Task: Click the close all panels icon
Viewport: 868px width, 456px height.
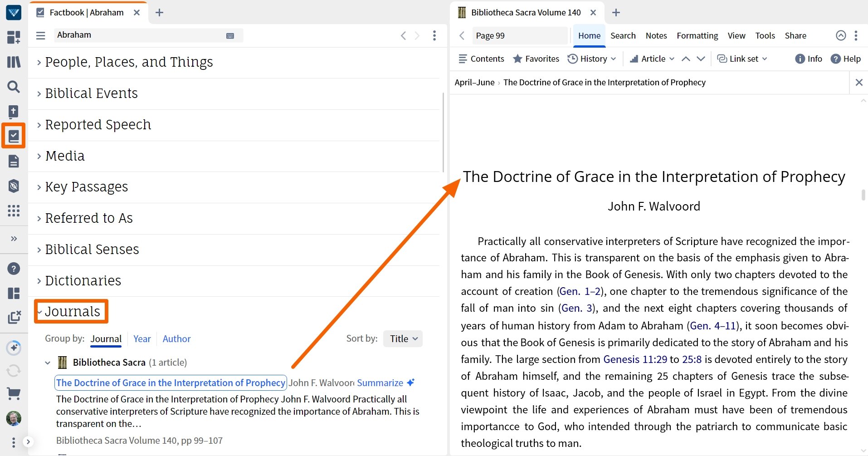Action: 14,317
